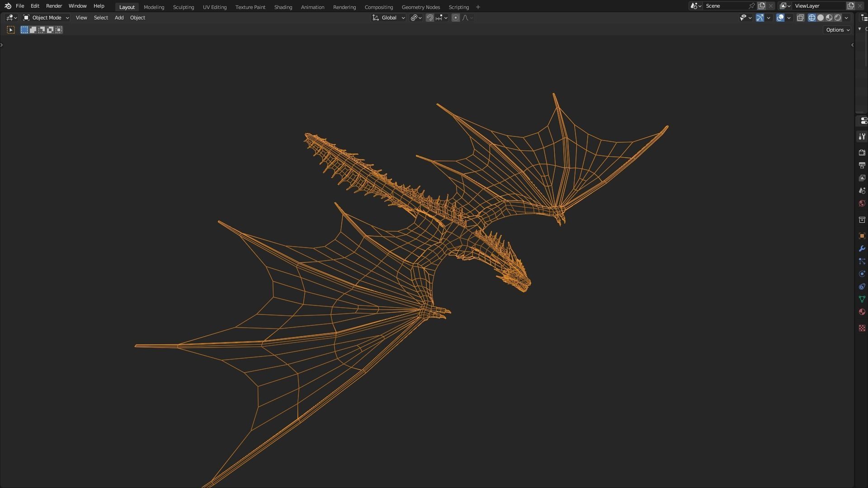Open the Blender logo application menu
This screenshot has width=868, height=488.
(8, 6)
